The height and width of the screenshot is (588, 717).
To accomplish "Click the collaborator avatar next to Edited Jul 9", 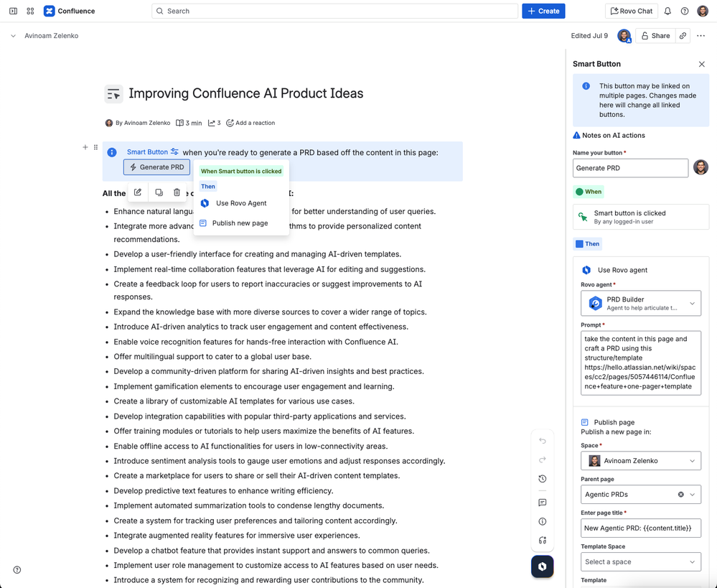I will [x=624, y=36].
